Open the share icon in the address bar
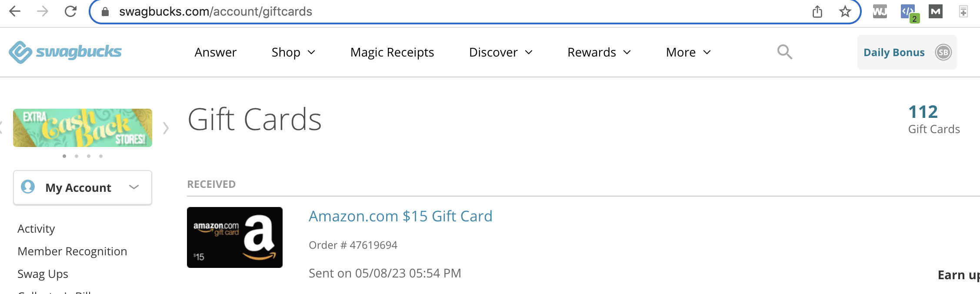 (818, 11)
